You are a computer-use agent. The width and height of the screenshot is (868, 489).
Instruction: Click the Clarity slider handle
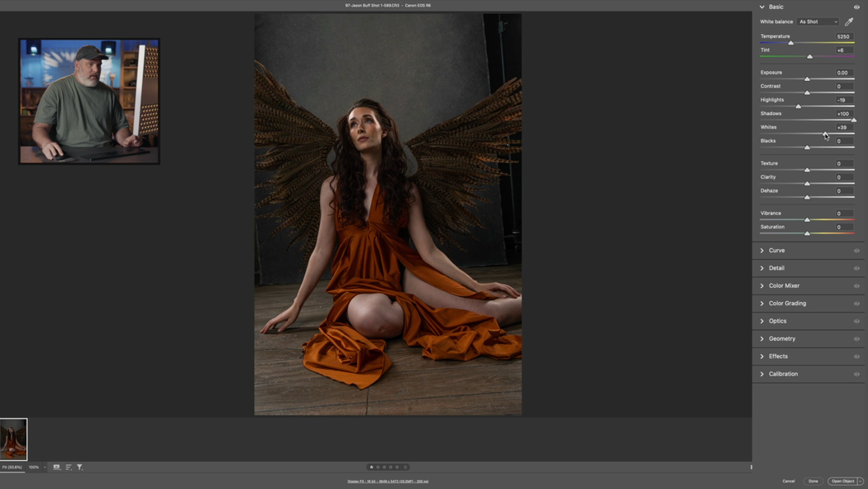click(x=807, y=184)
